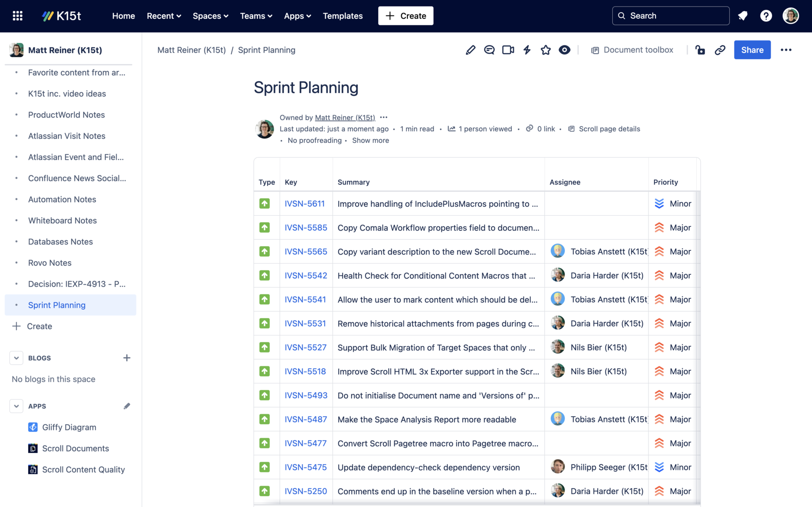Click inside the Search field
Image resolution: width=812 pixels, height=507 pixels.
coord(671,16)
